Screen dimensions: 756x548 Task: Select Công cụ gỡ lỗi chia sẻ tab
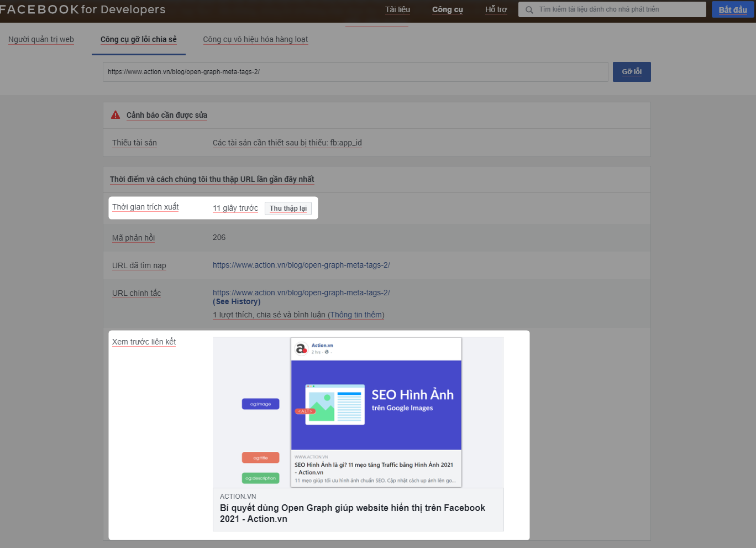pos(139,39)
